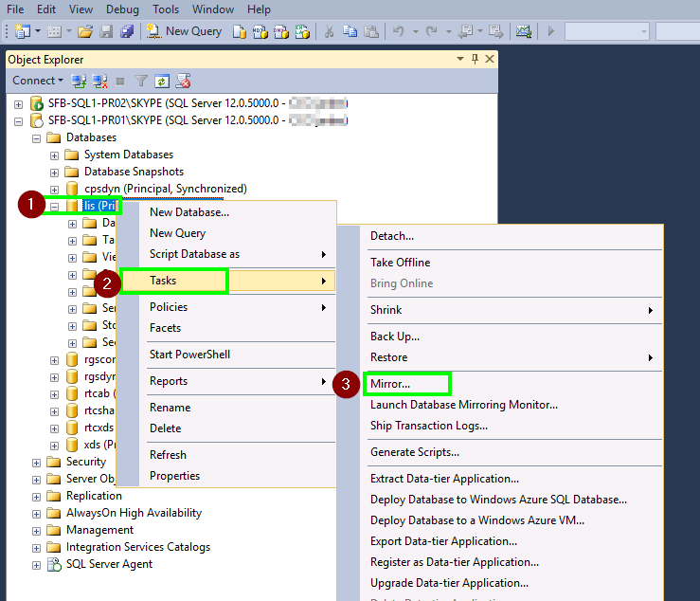Click the Copy icon in toolbar
The height and width of the screenshot is (601, 700).
(350, 31)
